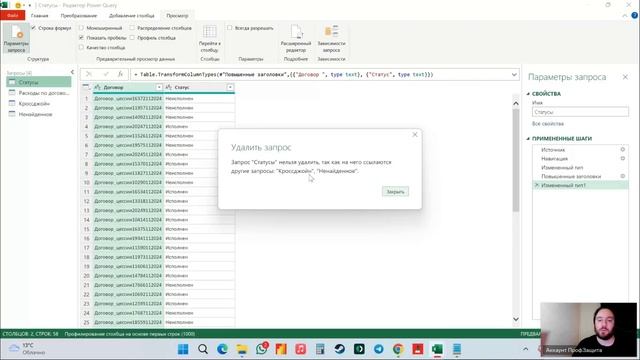This screenshot has height=360, width=640.
Task: Collapse Примененные шаги section
Action: coord(528,139)
